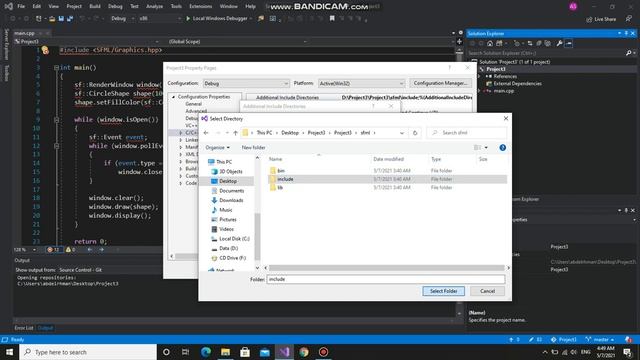The height and width of the screenshot is (360, 640).
Task: Open the view options dropdown in dialog
Action: pos(486,147)
